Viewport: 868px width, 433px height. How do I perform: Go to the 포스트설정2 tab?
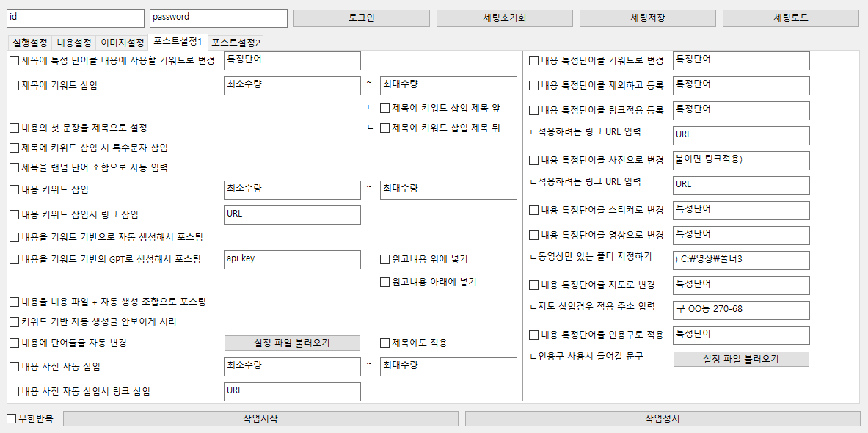[x=236, y=43]
